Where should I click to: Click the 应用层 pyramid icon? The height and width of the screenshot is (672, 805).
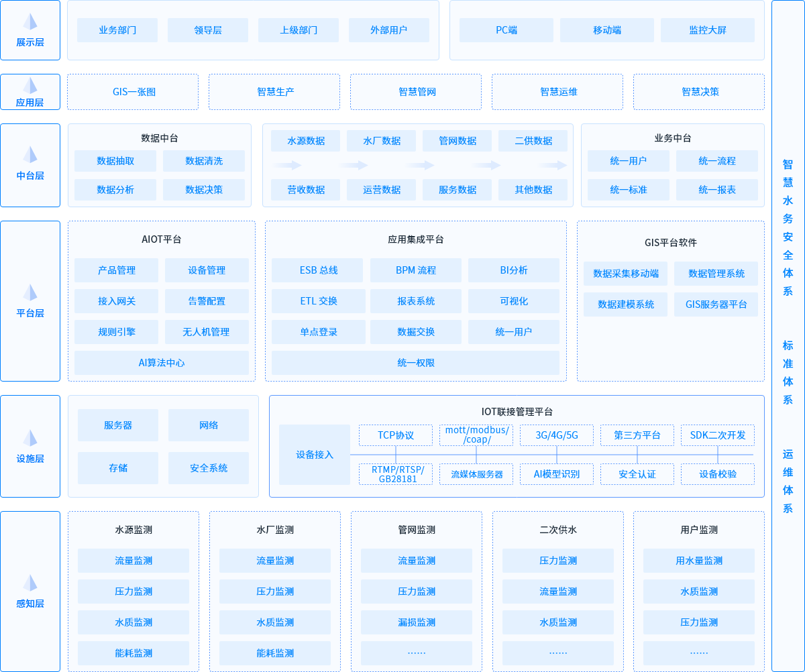(x=30, y=86)
